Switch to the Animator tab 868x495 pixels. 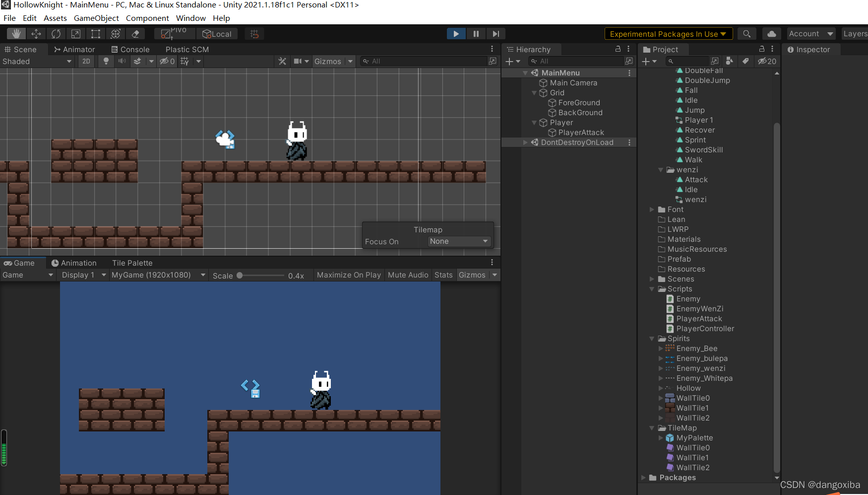point(74,50)
